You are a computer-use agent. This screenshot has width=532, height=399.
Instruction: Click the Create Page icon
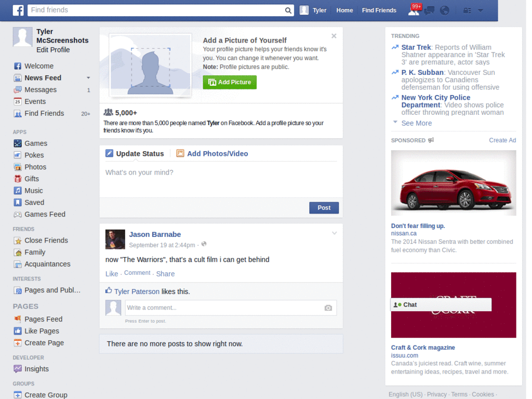pyautogui.click(x=18, y=343)
